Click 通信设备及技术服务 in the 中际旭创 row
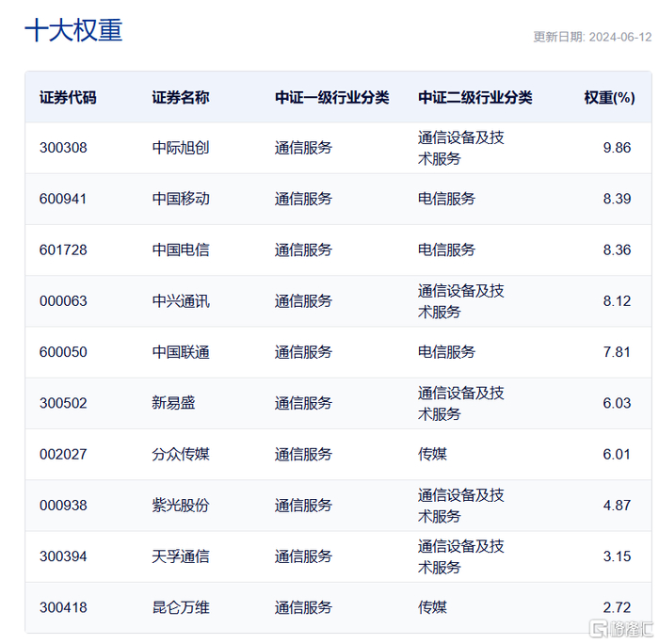This screenshot has width=659, height=644. pyautogui.click(x=461, y=148)
